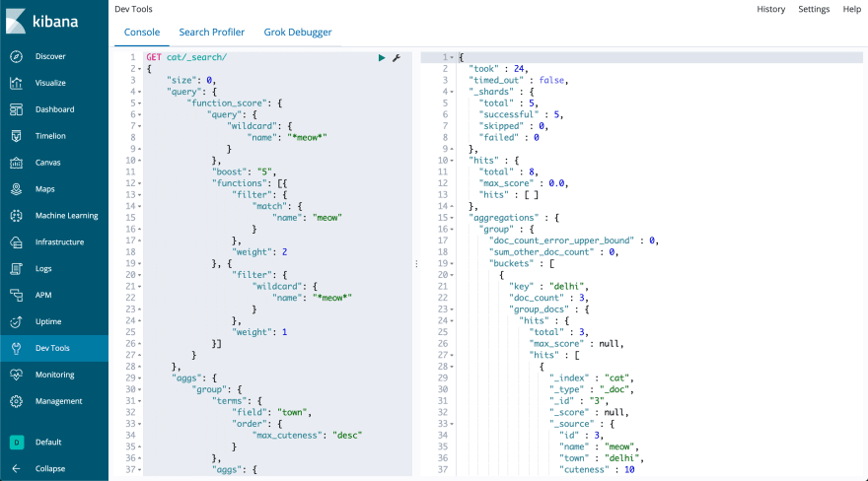Click the Kibana logo
Viewport: 868px width, 481px height.
[42, 22]
